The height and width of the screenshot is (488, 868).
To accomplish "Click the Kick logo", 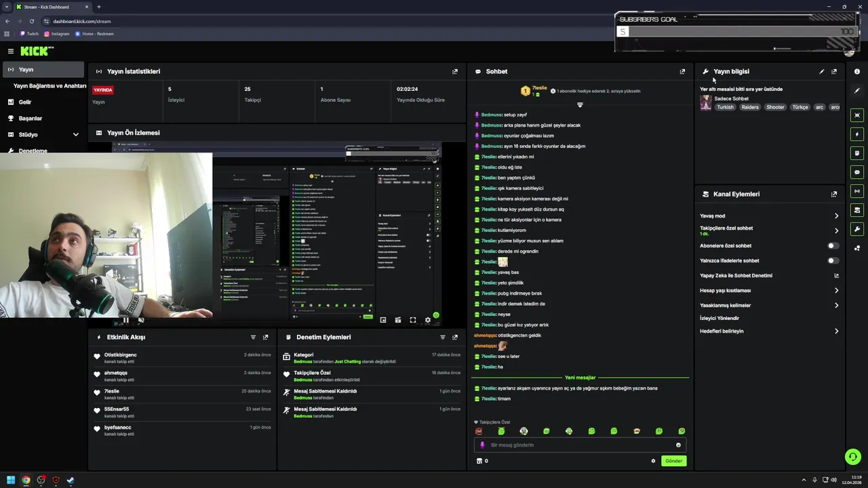I will pos(37,51).
